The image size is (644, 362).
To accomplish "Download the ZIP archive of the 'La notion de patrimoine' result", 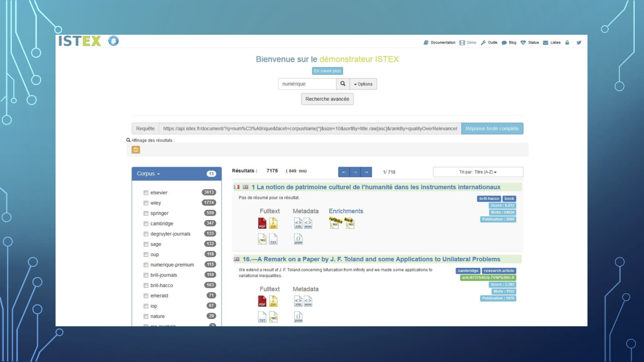I will point(273,223).
